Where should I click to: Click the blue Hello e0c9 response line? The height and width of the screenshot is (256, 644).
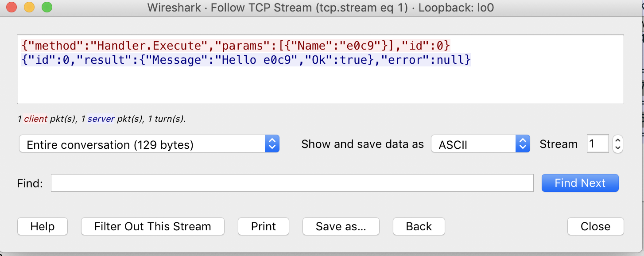pyautogui.click(x=246, y=60)
